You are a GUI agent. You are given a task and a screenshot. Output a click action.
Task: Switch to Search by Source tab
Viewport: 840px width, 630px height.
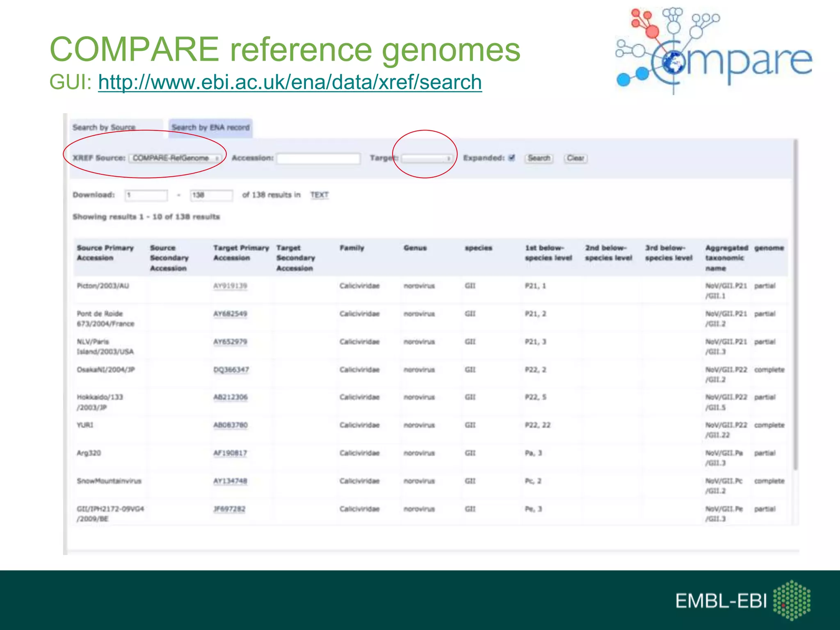(x=104, y=128)
